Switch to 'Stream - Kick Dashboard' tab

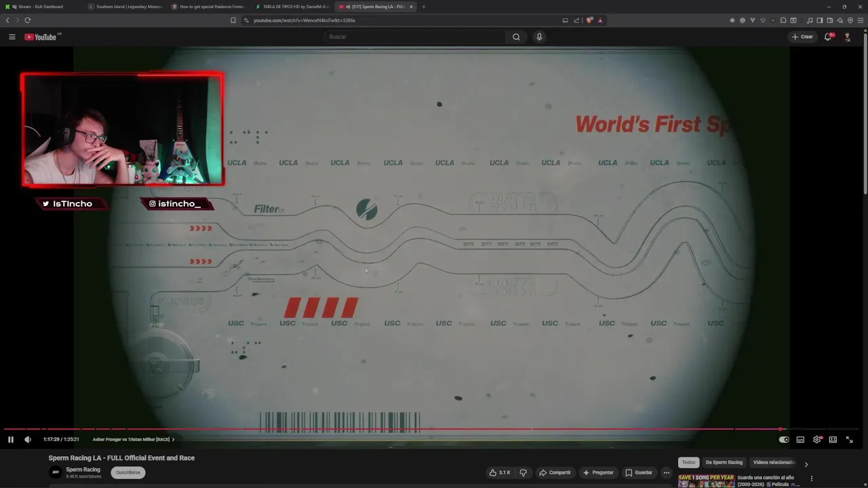click(x=41, y=6)
